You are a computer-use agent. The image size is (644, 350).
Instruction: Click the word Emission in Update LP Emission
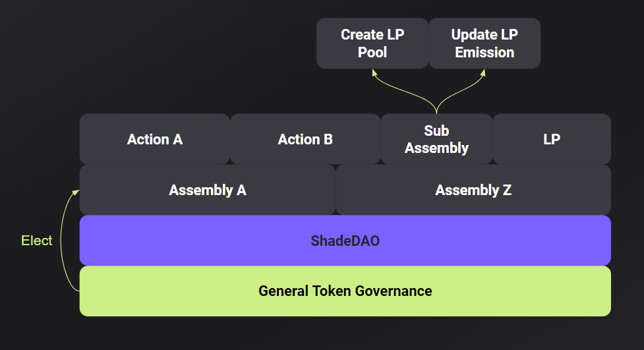click(x=484, y=52)
